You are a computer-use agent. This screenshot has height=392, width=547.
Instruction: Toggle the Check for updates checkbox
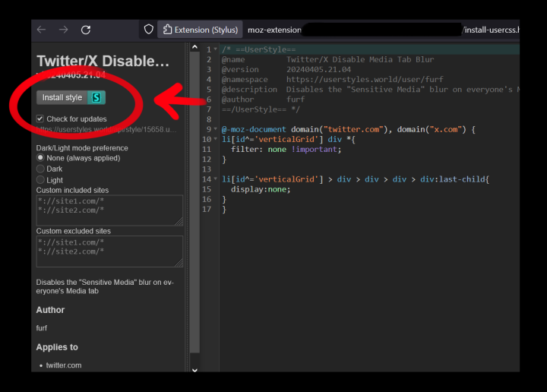click(40, 119)
